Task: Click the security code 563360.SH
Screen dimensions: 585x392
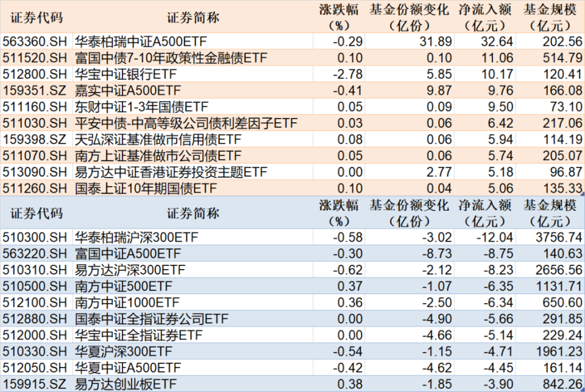Action: tap(35, 41)
